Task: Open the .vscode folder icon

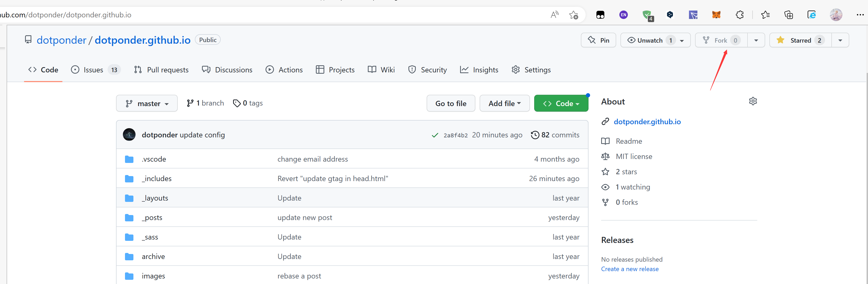Action: coord(129,159)
